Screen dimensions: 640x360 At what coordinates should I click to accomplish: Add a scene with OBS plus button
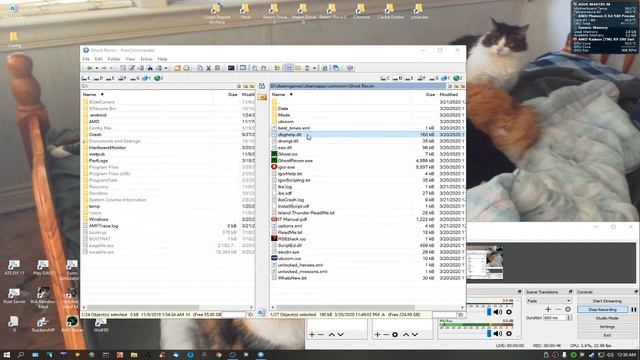click(x=312, y=335)
